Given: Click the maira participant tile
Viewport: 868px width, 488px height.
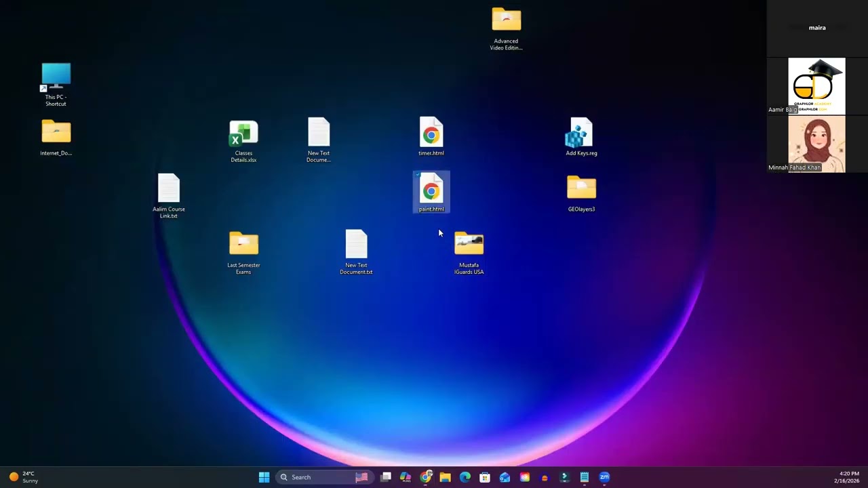Looking at the screenshot, I should 817,28.
